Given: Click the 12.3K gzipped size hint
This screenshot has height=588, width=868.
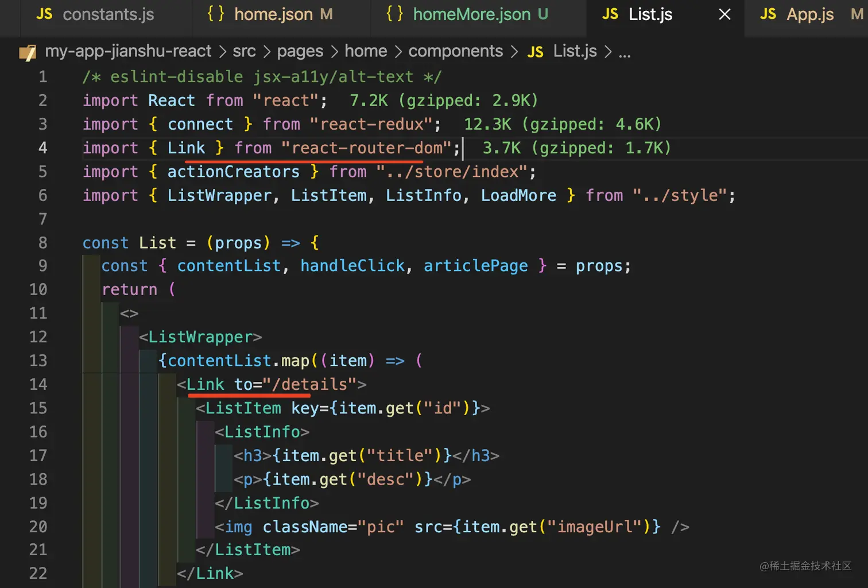Looking at the screenshot, I should tap(563, 125).
